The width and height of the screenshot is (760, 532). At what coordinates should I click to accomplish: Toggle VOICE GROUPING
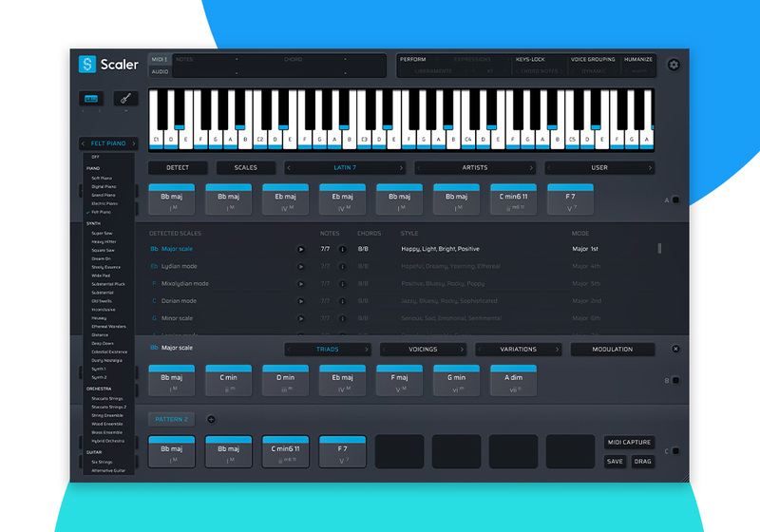[x=593, y=59]
